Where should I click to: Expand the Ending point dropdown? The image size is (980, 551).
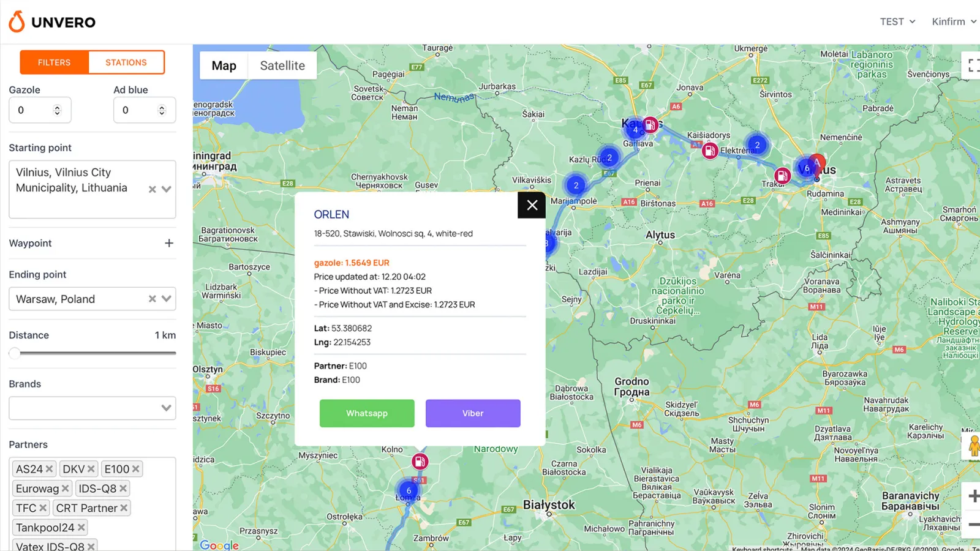[167, 299]
